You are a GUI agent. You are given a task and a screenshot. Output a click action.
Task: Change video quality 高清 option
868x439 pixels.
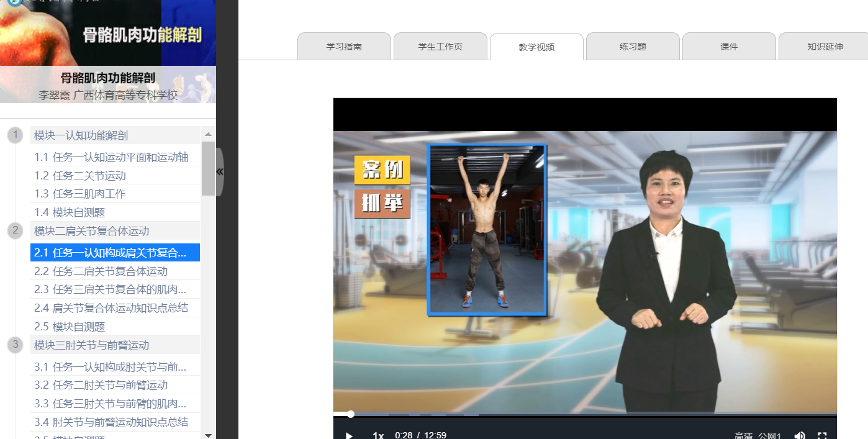click(x=743, y=435)
